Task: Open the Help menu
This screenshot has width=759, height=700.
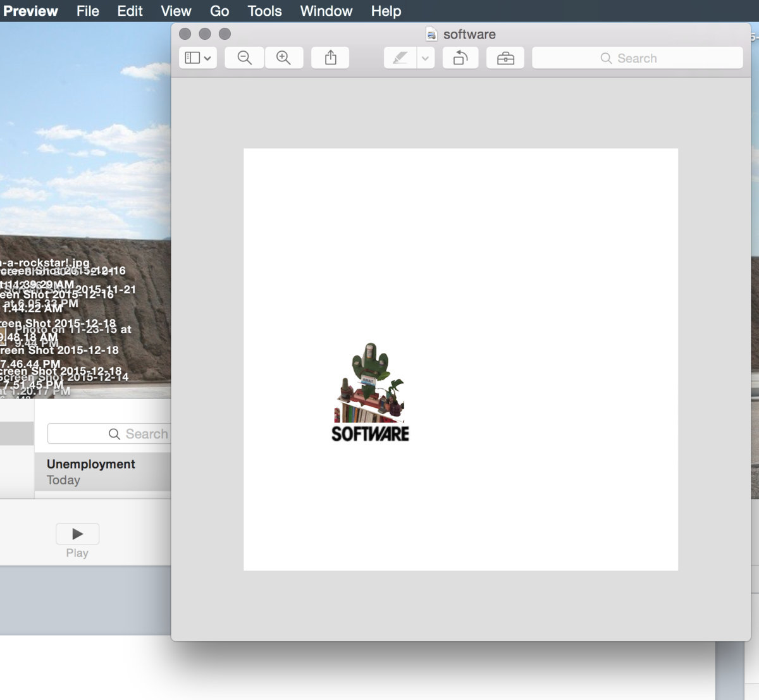Action: [386, 11]
